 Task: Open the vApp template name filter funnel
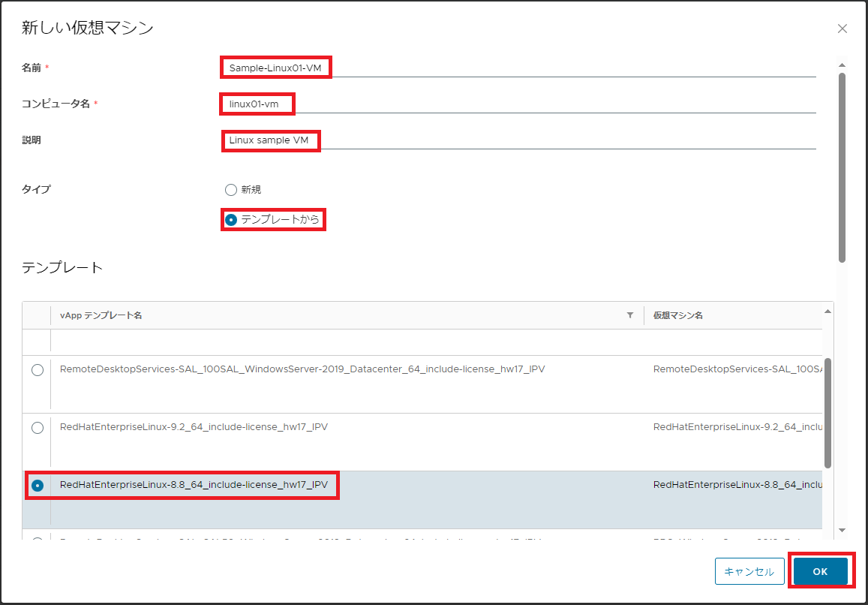tap(630, 315)
